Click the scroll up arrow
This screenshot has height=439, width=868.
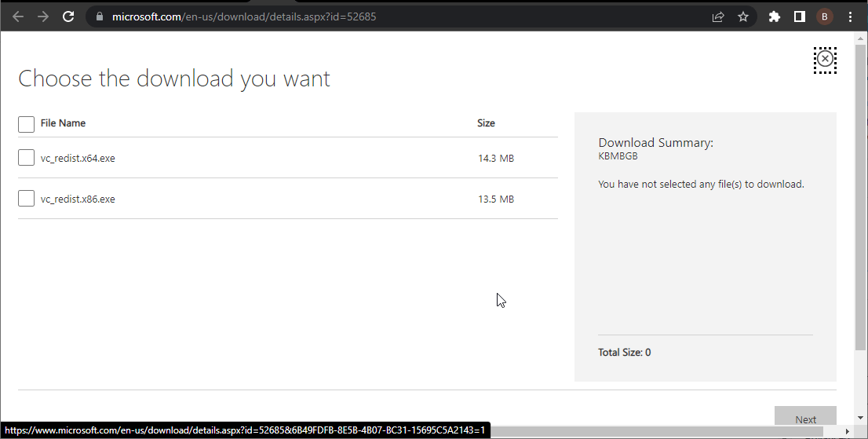[859, 38]
